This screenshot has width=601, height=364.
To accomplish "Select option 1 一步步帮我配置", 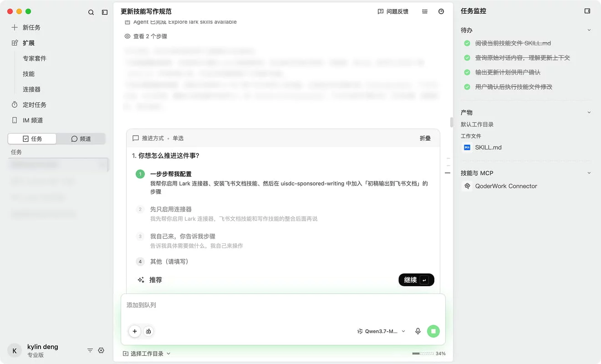I will (283, 182).
